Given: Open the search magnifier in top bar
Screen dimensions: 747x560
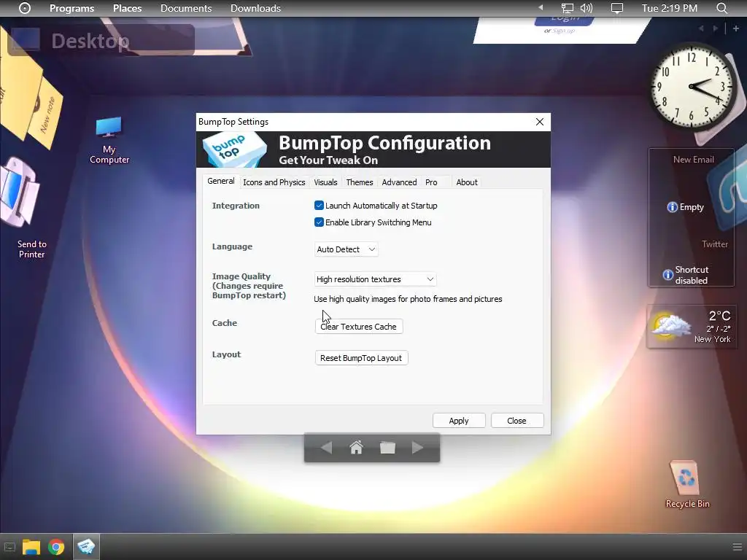Looking at the screenshot, I should pyautogui.click(x=721, y=8).
